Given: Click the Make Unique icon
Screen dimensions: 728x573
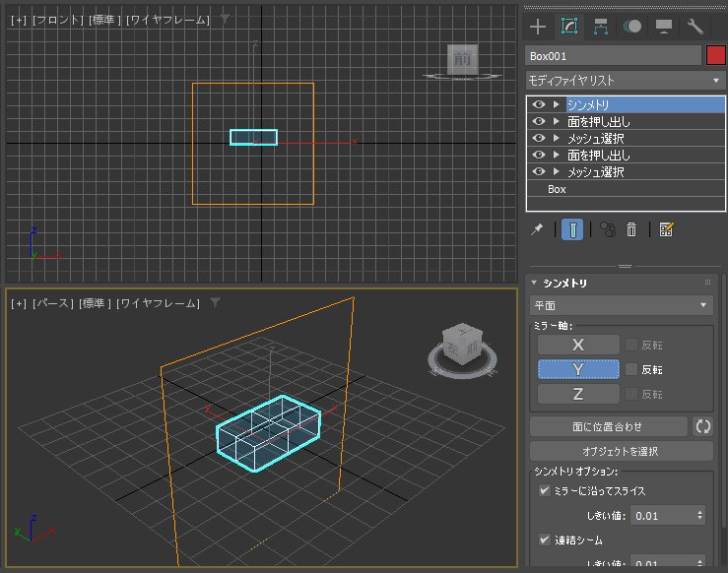Looking at the screenshot, I should (608, 229).
